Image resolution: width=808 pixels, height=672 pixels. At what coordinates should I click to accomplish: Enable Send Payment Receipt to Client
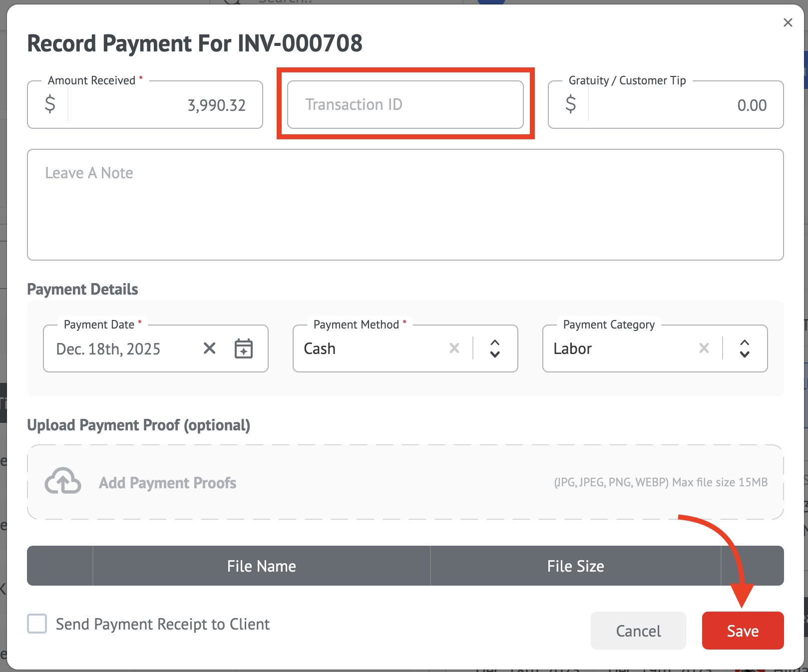point(37,624)
